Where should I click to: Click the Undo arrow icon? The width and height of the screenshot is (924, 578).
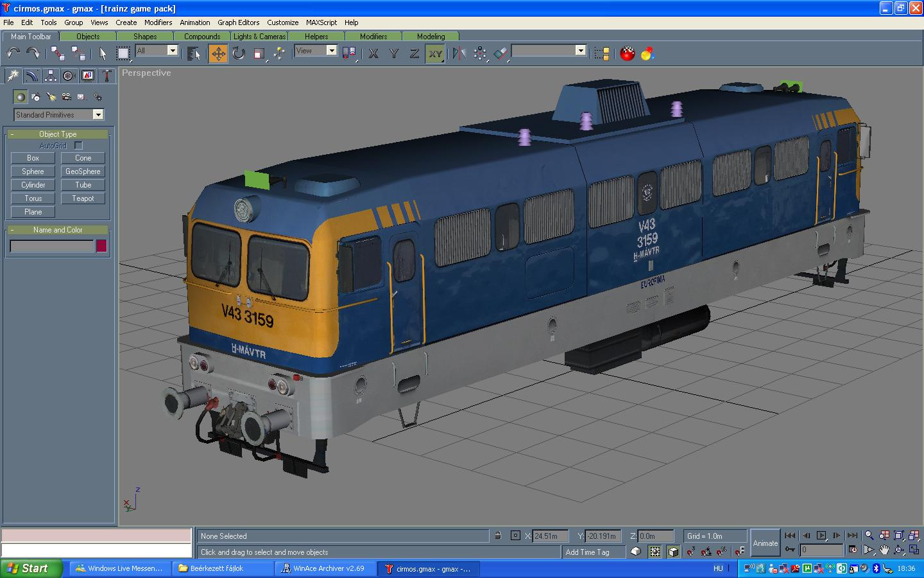(13, 54)
